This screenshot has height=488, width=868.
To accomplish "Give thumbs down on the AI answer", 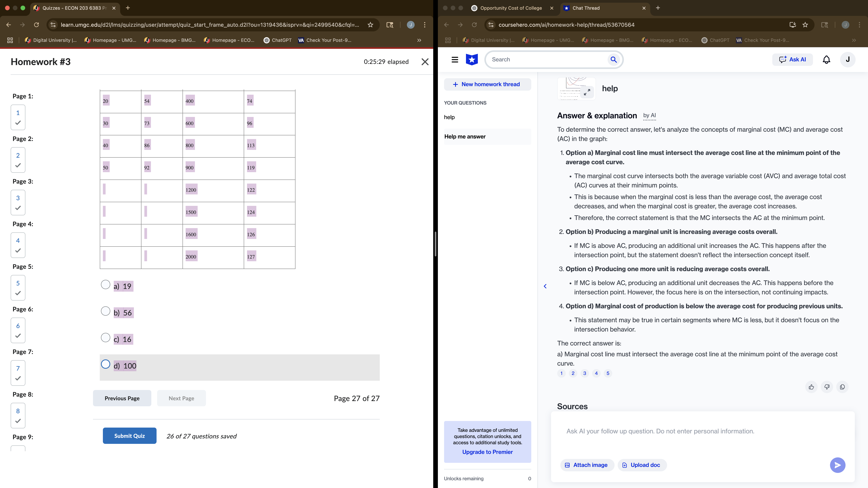I will [x=827, y=387].
